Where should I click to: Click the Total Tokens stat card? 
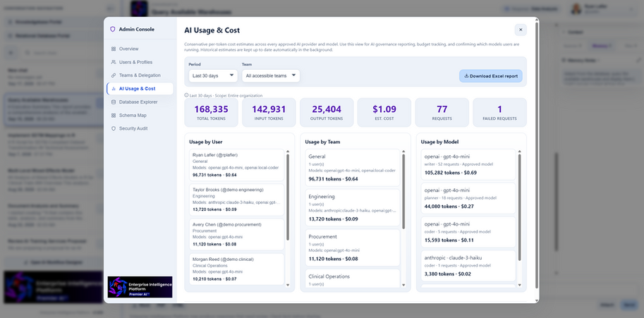(x=211, y=112)
